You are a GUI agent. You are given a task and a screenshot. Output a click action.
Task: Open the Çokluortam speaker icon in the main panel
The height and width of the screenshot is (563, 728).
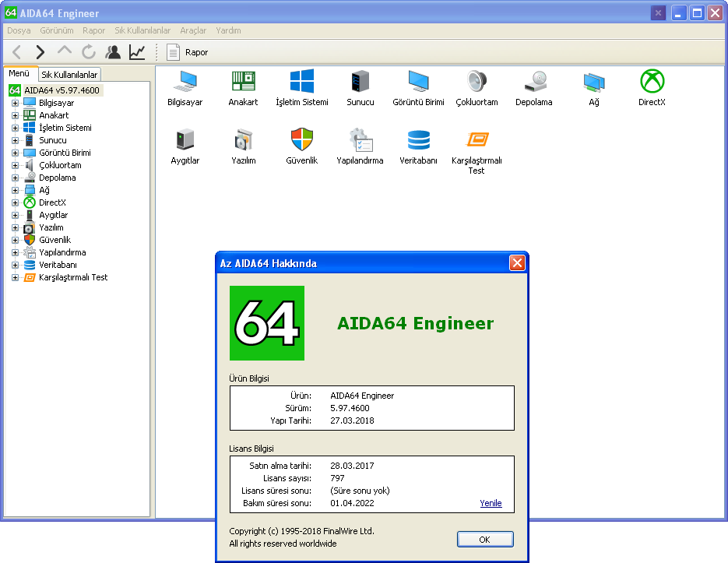477,82
